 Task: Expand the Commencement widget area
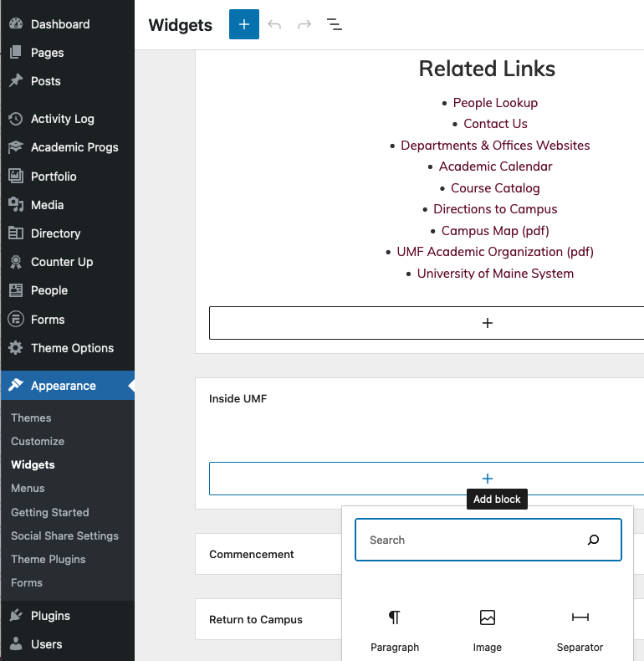click(x=252, y=554)
